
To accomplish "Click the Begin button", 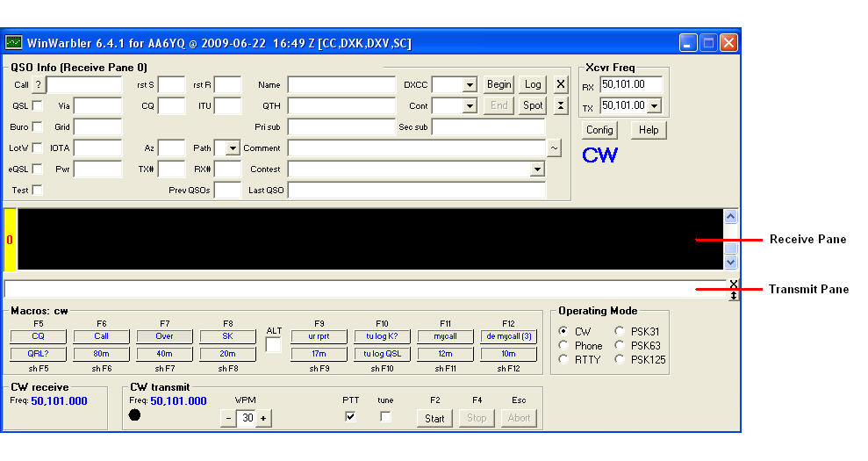I will (499, 84).
